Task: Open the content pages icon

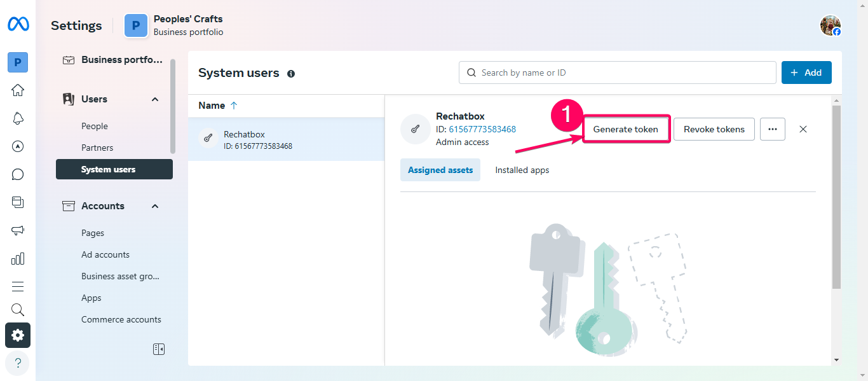Action: click(x=18, y=202)
